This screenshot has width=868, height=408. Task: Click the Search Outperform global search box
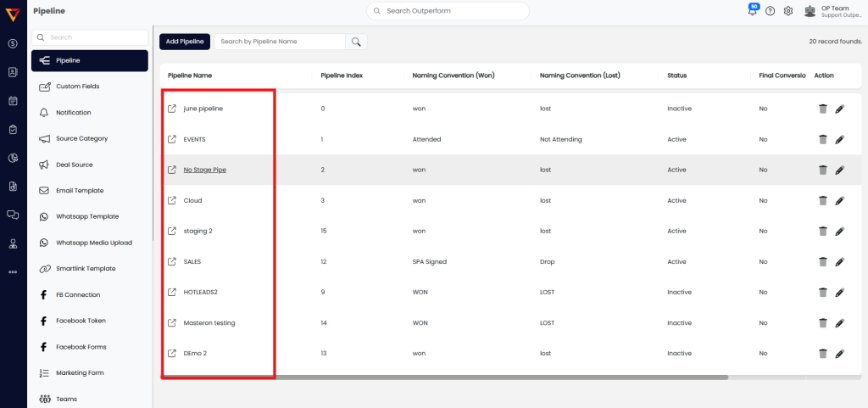click(448, 11)
